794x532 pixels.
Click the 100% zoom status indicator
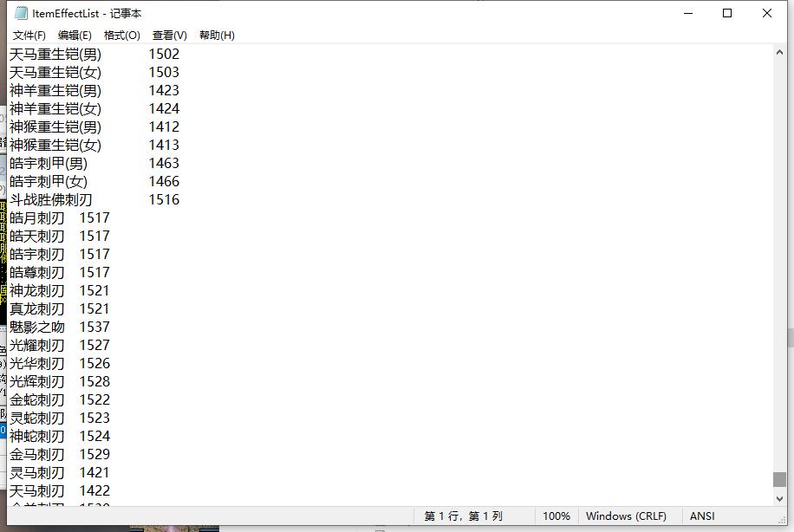[556, 516]
